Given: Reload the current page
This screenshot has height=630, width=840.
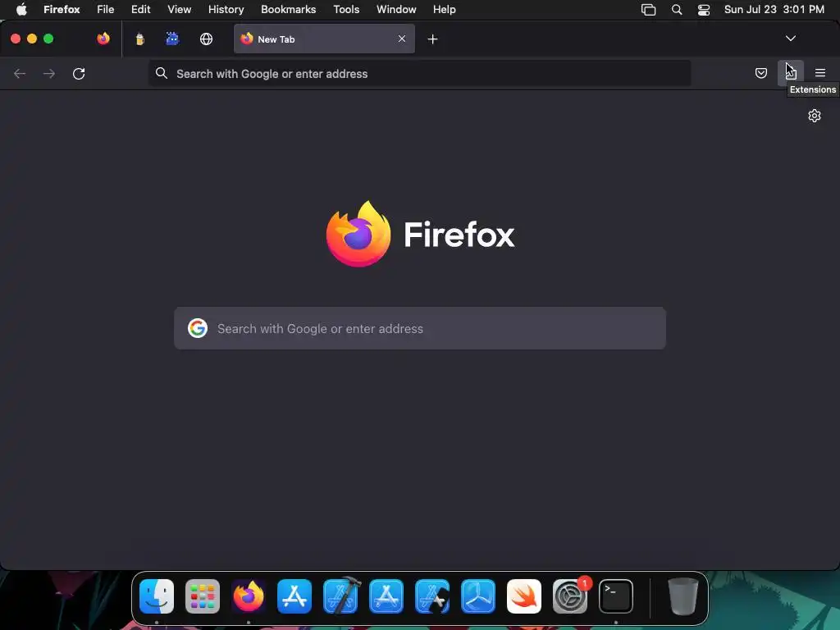Looking at the screenshot, I should [79, 73].
